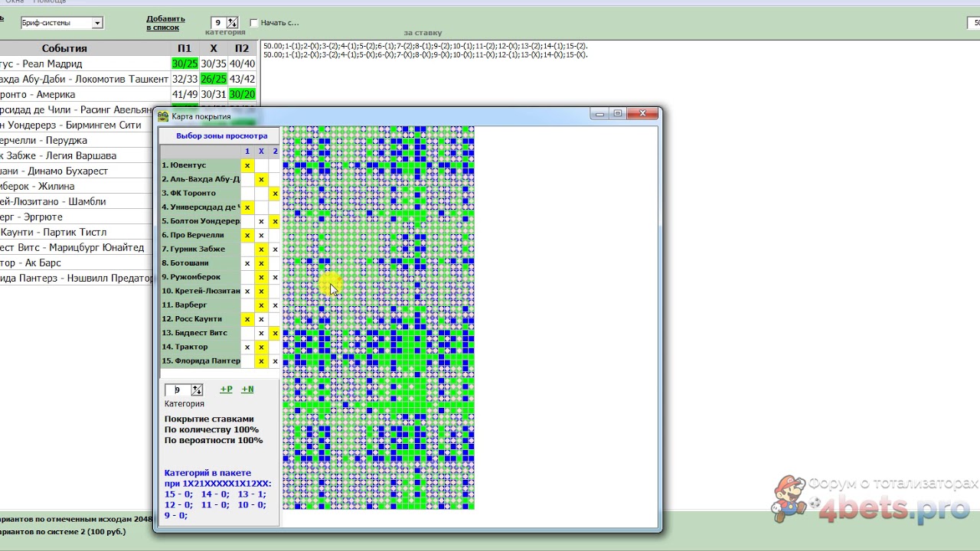Click the dialog Категория value field

tap(178, 390)
